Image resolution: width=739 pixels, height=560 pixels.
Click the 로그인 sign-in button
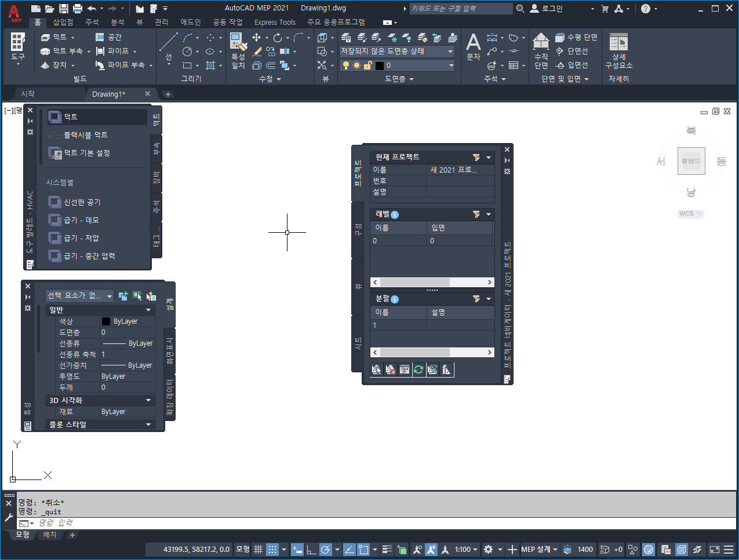click(547, 9)
